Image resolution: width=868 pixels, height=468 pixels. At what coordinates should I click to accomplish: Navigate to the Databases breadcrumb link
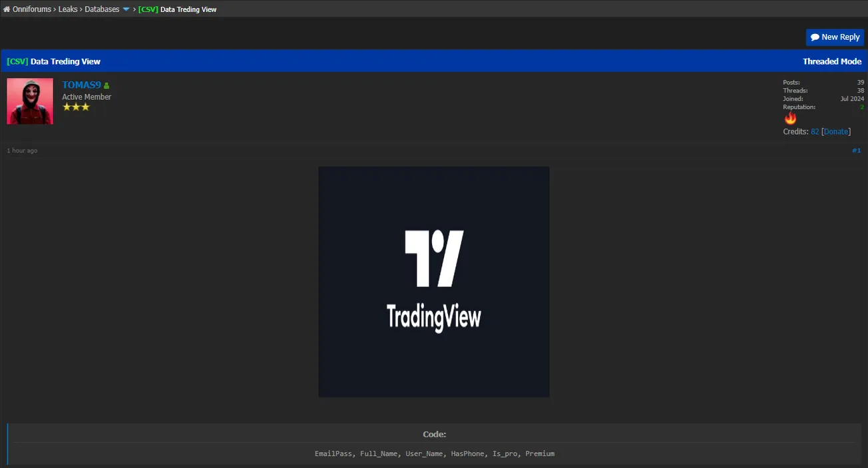[102, 9]
